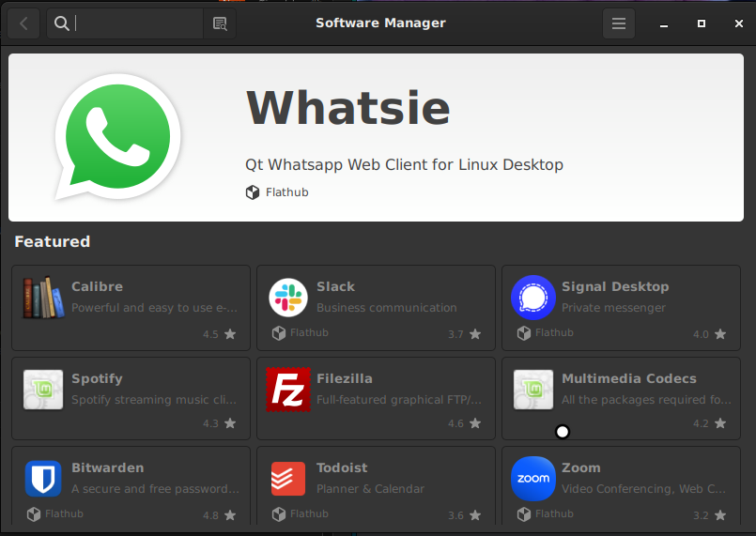Click 'Planner & Calendar' description
Viewport: 756px width, 536px height.
pos(370,489)
